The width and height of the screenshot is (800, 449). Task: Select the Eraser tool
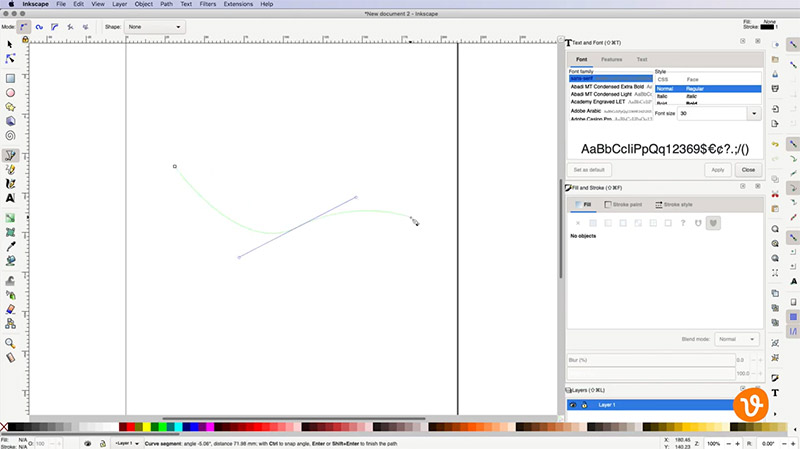[x=10, y=309]
